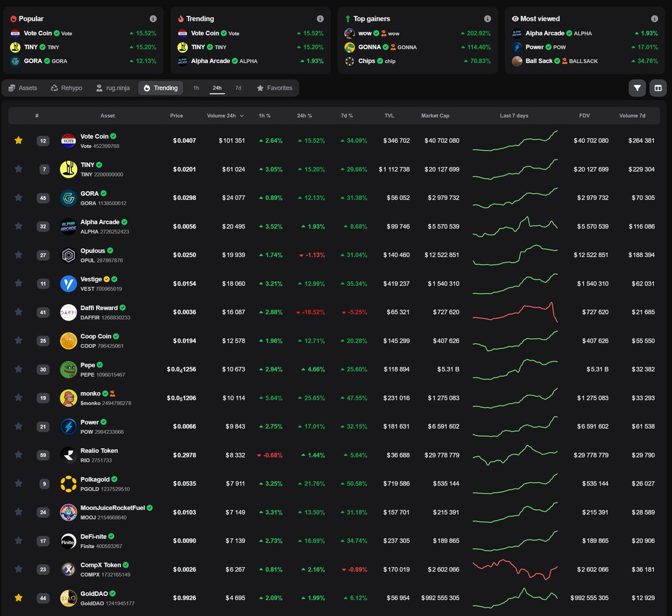Click the filter funnel icon
Viewport: 672px width, 616px height.
pos(637,88)
